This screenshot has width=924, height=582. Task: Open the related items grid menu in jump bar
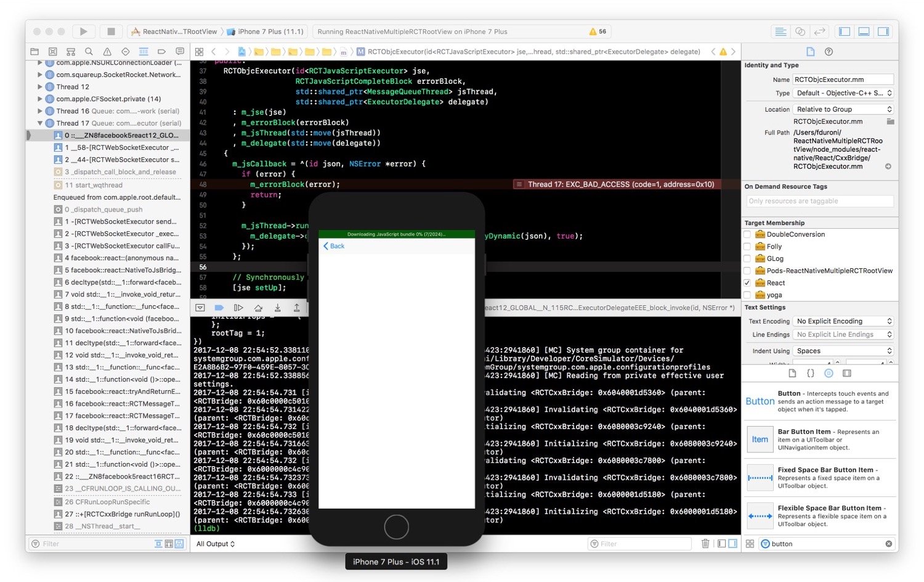click(199, 52)
